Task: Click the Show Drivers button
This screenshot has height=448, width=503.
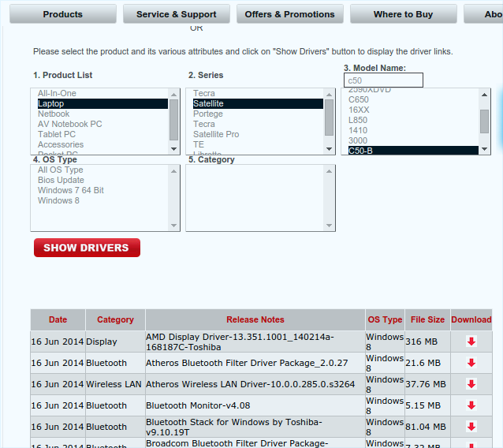Action: [x=87, y=248]
